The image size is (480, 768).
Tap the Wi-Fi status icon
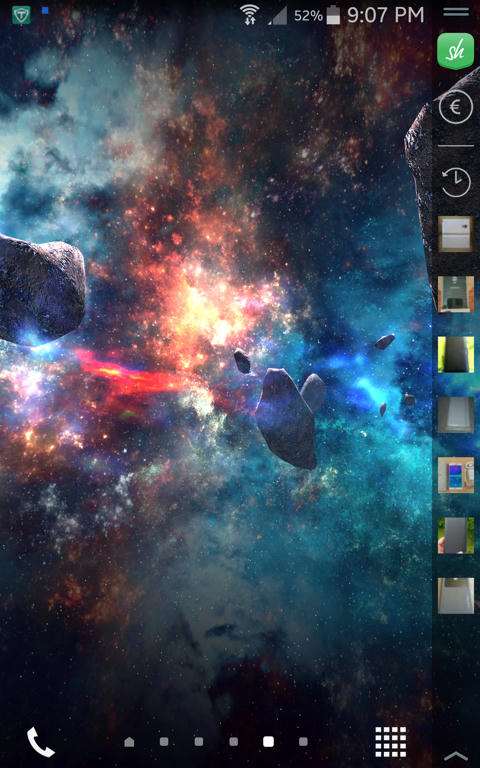click(x=250, y=14)
